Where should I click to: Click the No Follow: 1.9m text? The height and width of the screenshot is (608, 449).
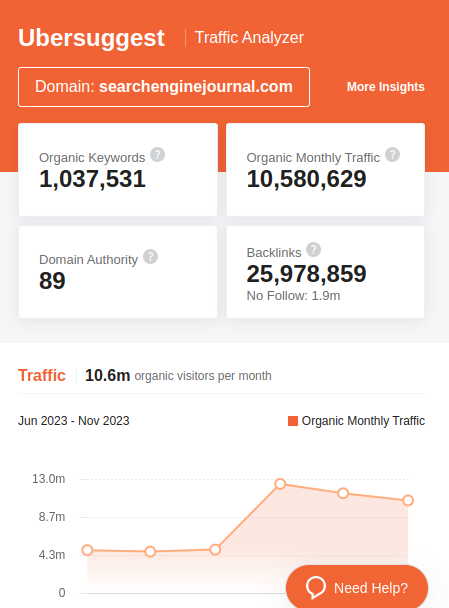[294, 295]
